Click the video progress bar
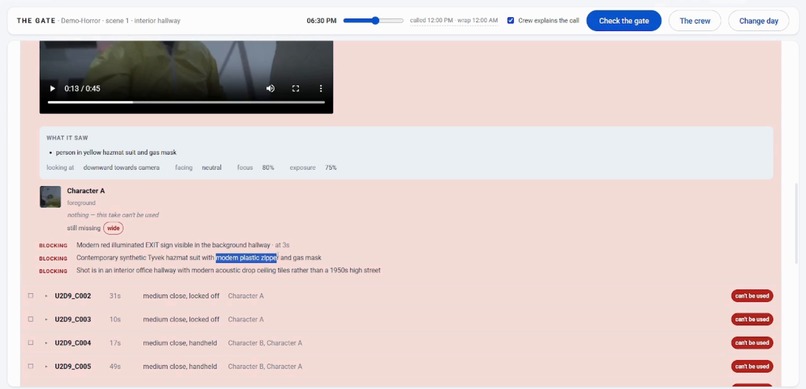 pyautogui.click(x=186, y=102)
